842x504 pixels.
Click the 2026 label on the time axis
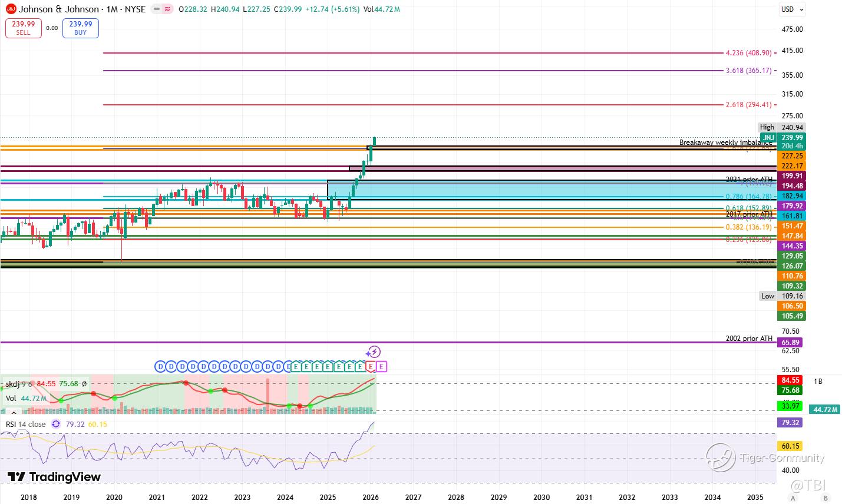(370, 498)
